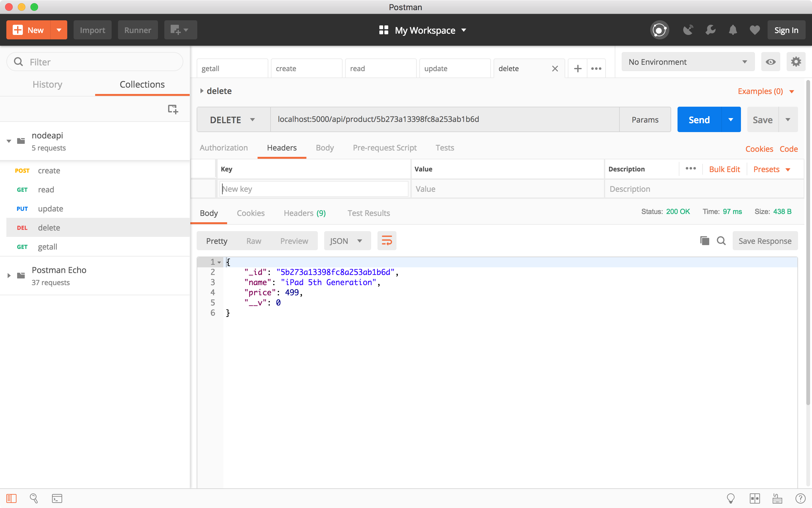The image size is (812, 508).
Task: Open the new window icon button
Action: (x=180, y=30)
